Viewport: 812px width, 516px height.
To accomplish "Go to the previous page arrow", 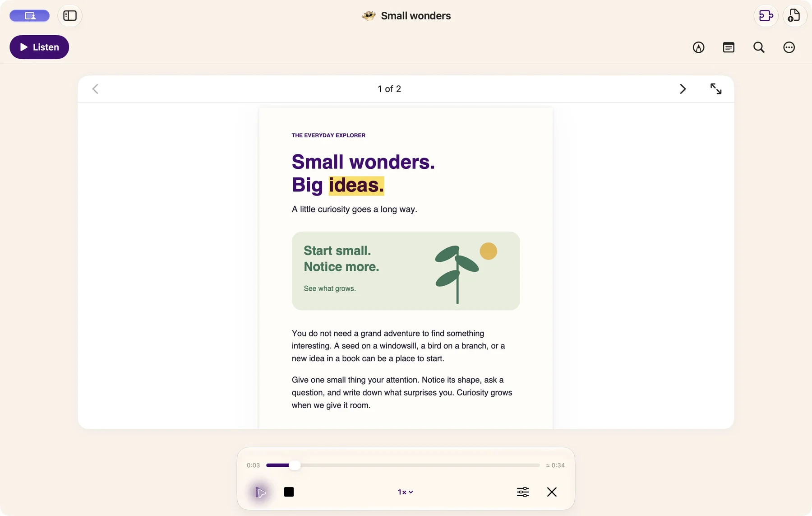I will point(95,89).
